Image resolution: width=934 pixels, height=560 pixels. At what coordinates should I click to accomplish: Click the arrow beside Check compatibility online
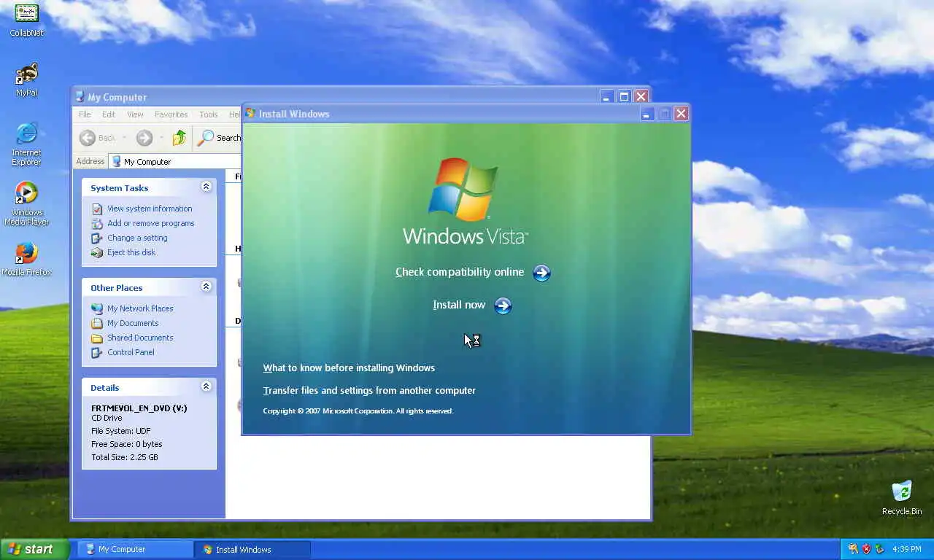tap(541, 273)
